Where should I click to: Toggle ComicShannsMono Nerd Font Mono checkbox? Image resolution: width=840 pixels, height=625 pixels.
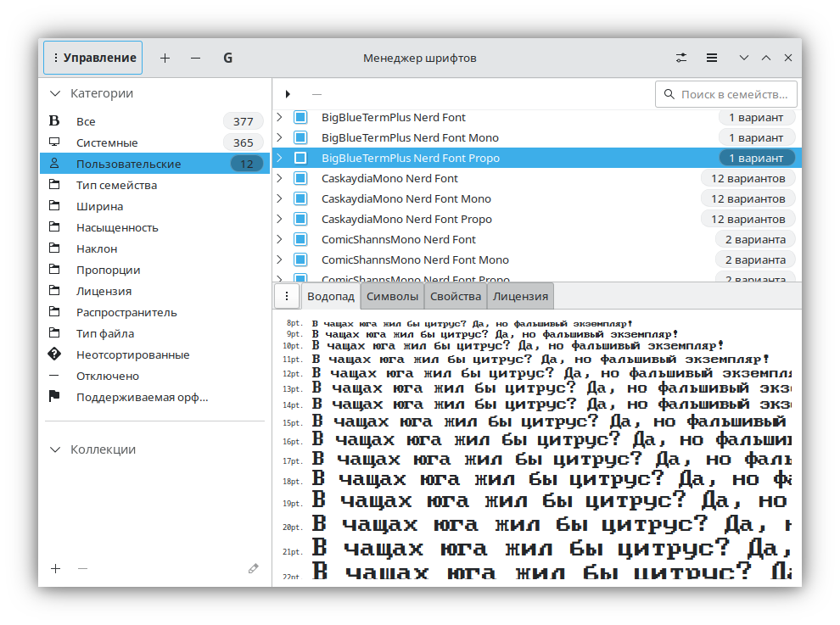coord(300,259)
